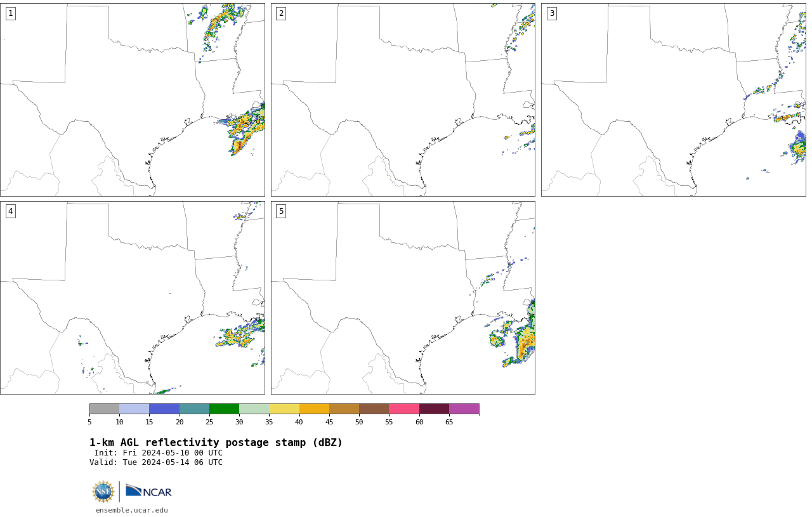Click the colorbar tick label 35

point(269,422)
